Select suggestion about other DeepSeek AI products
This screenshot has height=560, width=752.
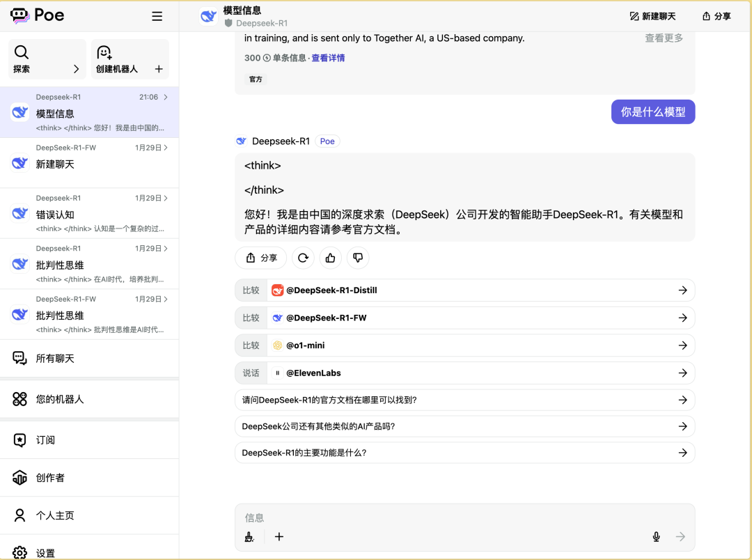tap(464, 426)
